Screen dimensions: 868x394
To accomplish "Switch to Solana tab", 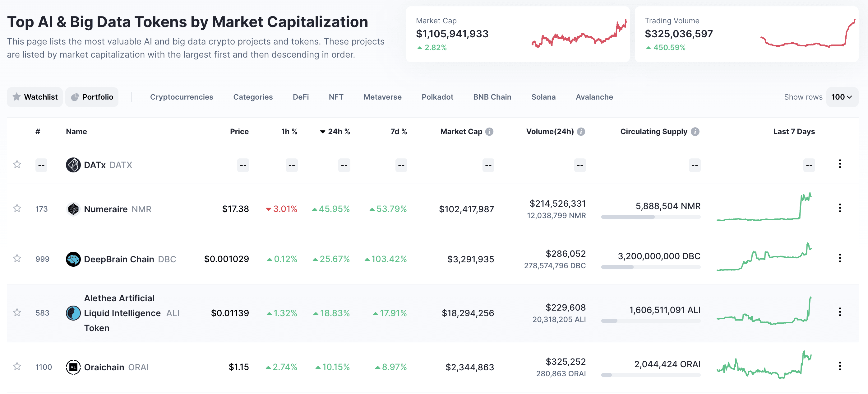I will coord(543,97).
